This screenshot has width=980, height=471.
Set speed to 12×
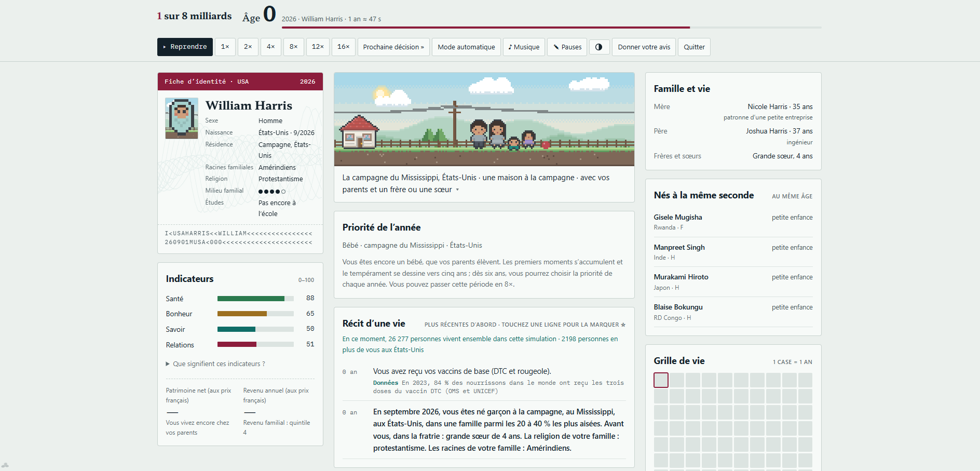tap(318, 47)
